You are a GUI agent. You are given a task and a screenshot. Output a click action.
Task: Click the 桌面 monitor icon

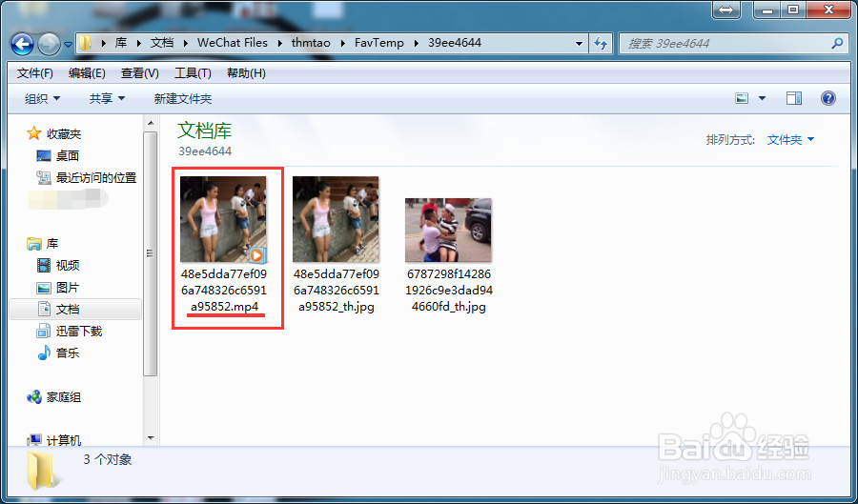click(x=44, y=156)
